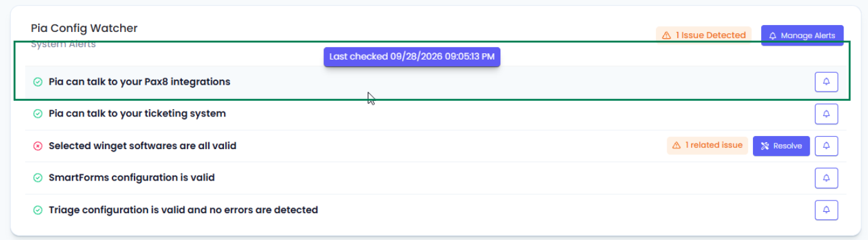The image size is (868, 240).
Task: Click green check icon beside Pax8 integrations
Action: point(38,82)
